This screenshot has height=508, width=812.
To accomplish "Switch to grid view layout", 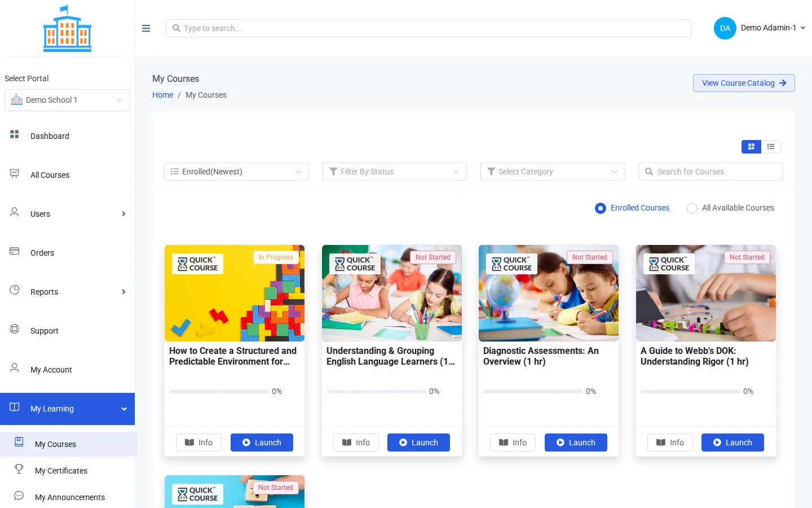I will tap(751, 147).
